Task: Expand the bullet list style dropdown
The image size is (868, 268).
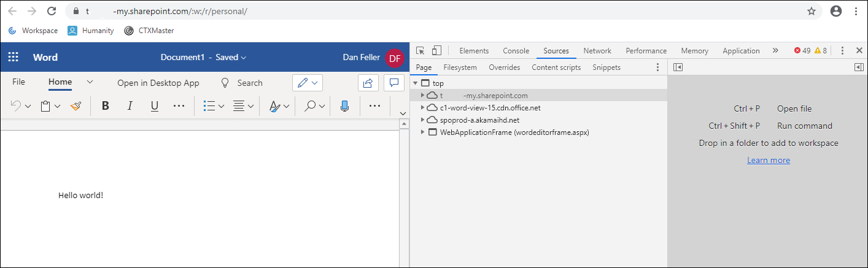Action: tap(221, 107)
